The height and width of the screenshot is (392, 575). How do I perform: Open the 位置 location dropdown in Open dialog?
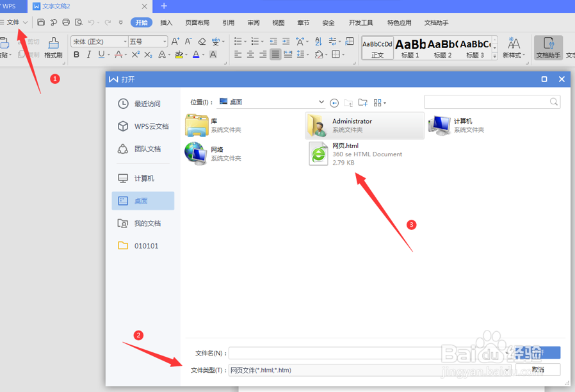tap(321, 102)
